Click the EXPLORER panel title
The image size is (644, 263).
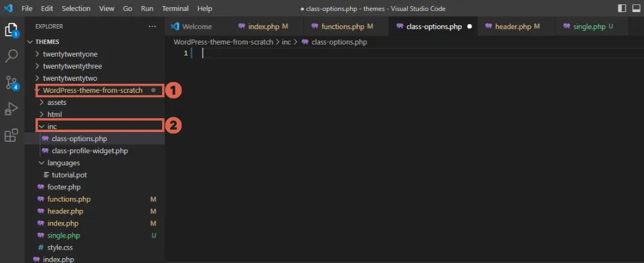[x=49, y=27]
